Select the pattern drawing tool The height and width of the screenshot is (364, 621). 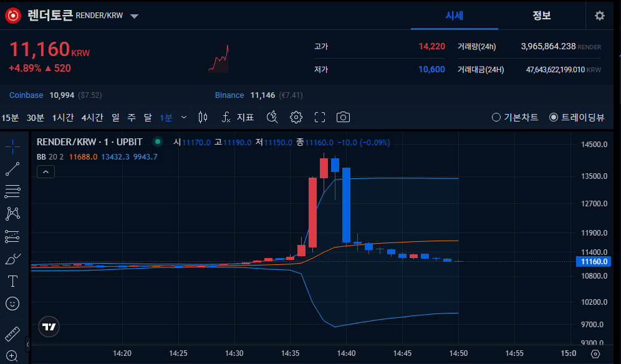pyautogui.click(x=12, y=214)
